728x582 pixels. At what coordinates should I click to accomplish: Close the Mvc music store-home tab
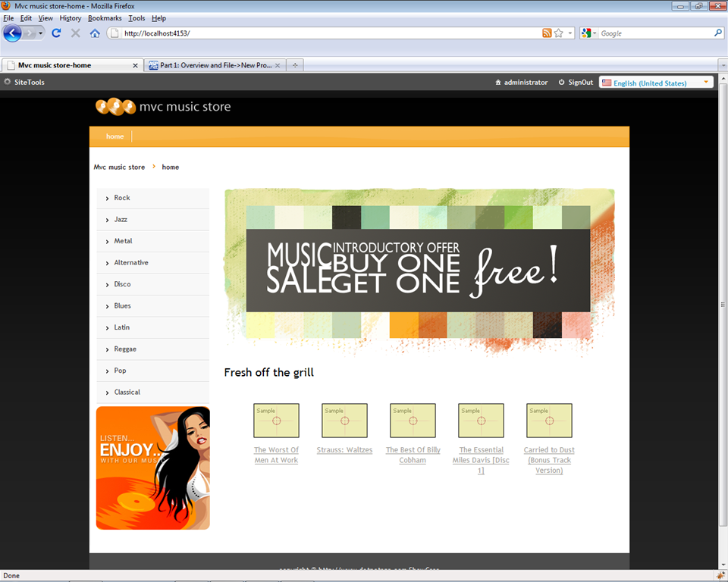click(x=136, y=66)
